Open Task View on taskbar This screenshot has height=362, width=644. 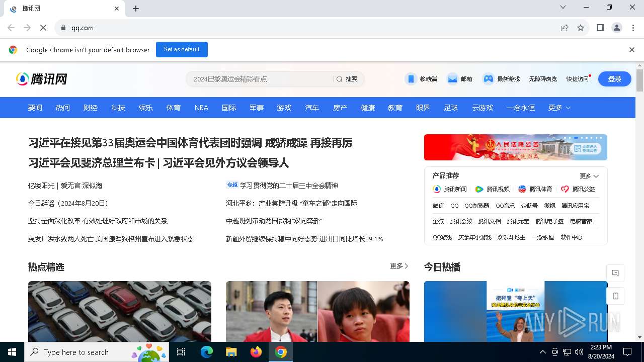181,352
